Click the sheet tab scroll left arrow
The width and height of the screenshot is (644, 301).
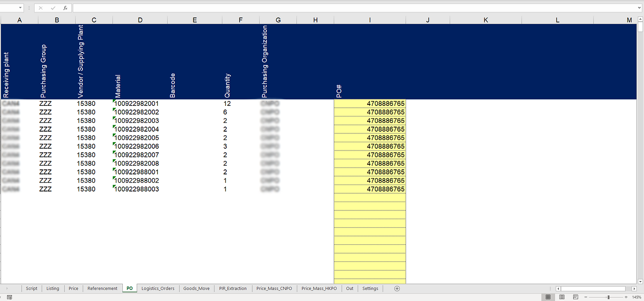point(6,288)
